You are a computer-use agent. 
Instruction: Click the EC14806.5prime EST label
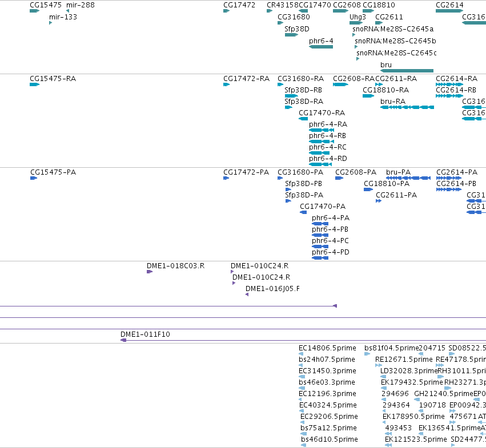[x=327, y=348]
